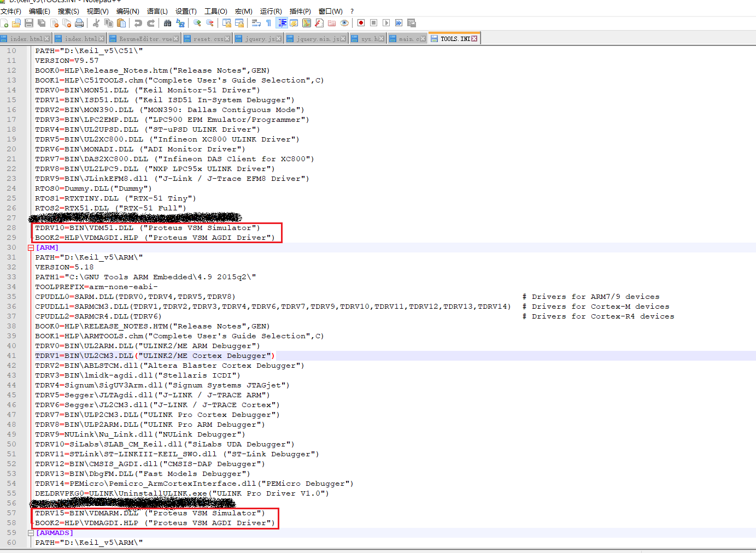Save current recorded macro icon
This screenshot has width=756, height=553.
[412, 23]
